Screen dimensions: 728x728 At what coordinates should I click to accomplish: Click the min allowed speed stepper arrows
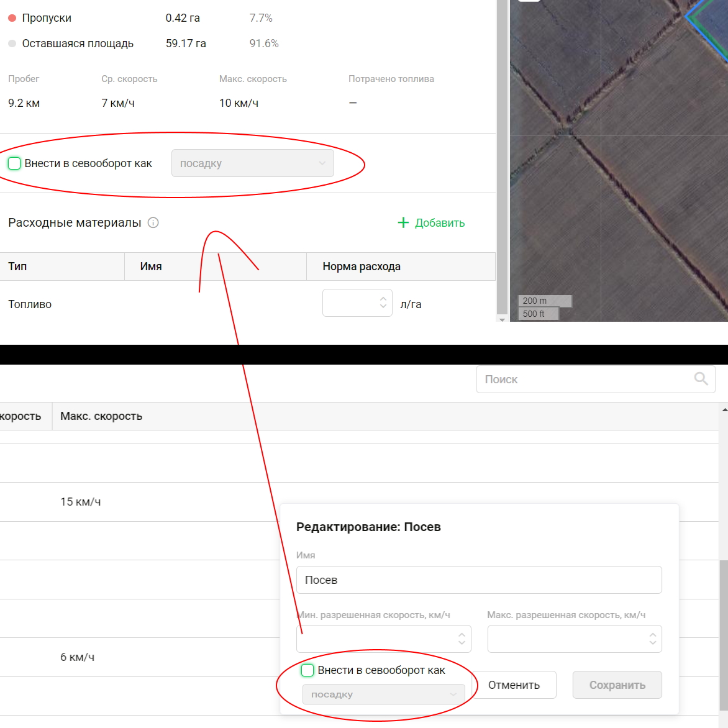462,639
